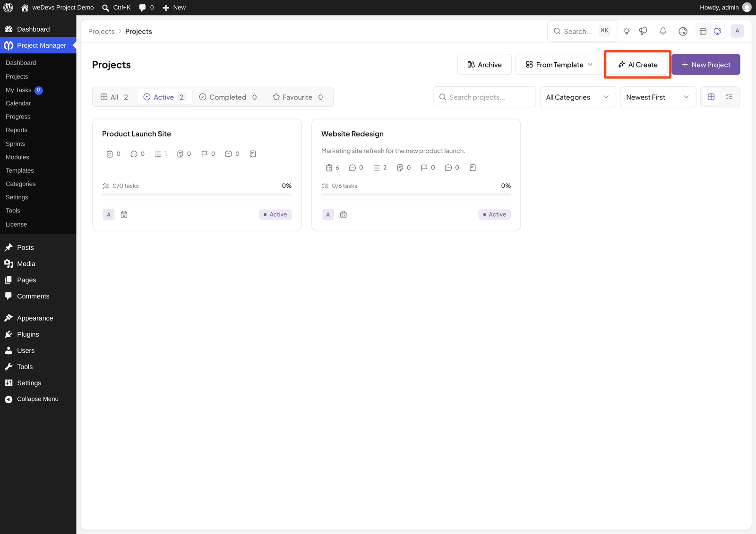This screenshot has width=756, height=534.
Task: Switch to list view of projects
Action: pos(730,97)
